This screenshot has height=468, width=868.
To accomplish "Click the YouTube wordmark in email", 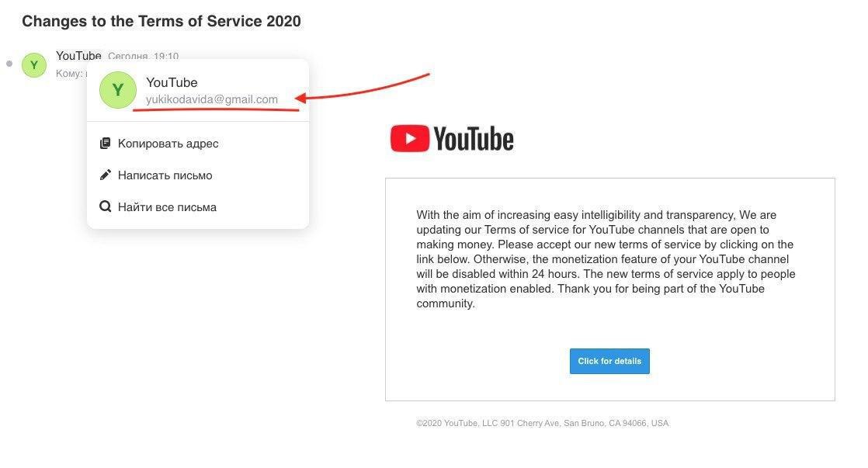I will [x=474, y=139].
